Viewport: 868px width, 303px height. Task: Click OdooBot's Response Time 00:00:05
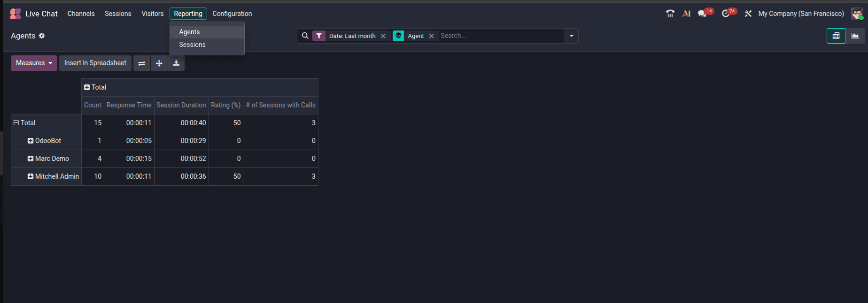tap(129, 141)
